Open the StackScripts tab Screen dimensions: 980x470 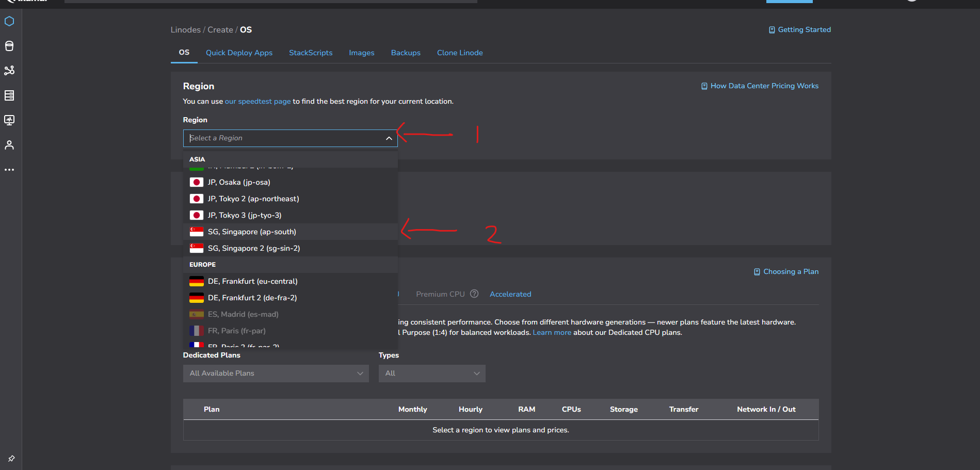click(x=311, y=53)
